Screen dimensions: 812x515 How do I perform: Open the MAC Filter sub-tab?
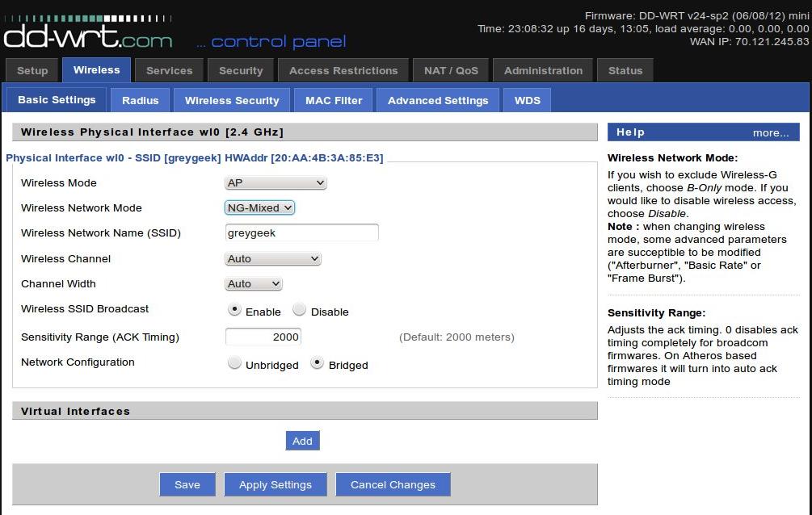tap(334, 101)
